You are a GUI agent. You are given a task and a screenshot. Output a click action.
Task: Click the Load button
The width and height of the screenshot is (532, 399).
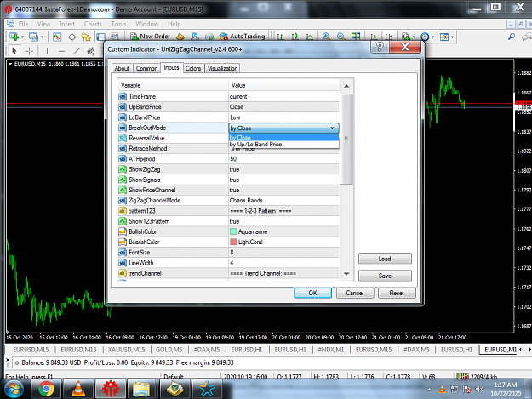point(385,259)
